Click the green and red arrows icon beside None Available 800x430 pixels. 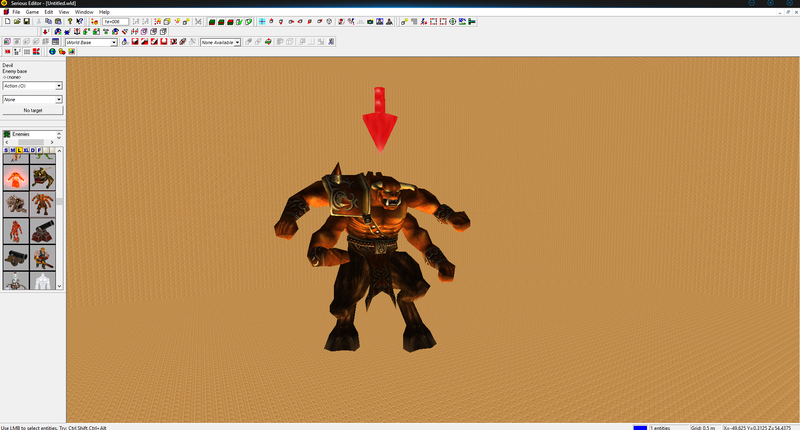tap(268, 42)
